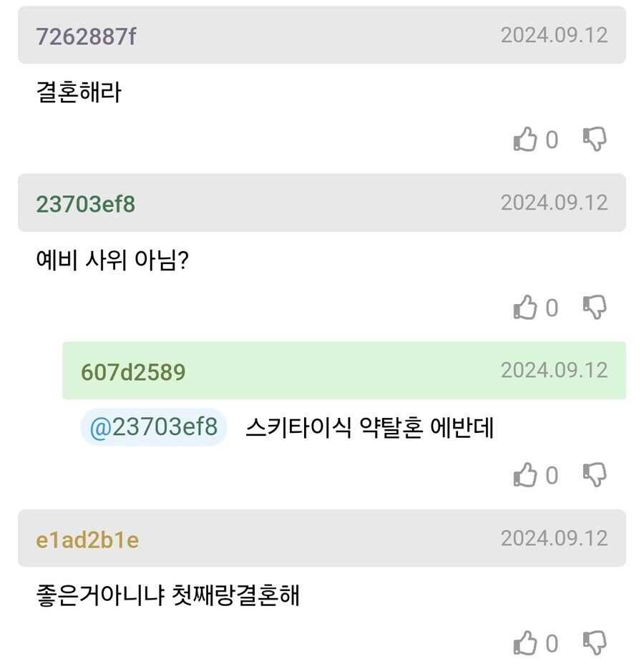The width and height of the screenshot is (644, 669).
Task: Dislike the reply by 607d2589
Action: coord(595,475)
